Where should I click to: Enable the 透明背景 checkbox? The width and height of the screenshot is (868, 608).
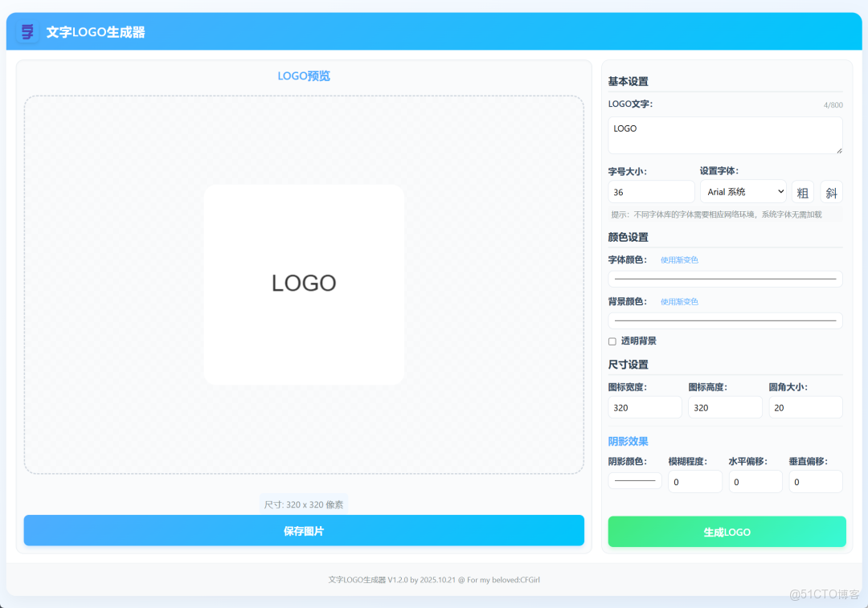coord(612,341)
